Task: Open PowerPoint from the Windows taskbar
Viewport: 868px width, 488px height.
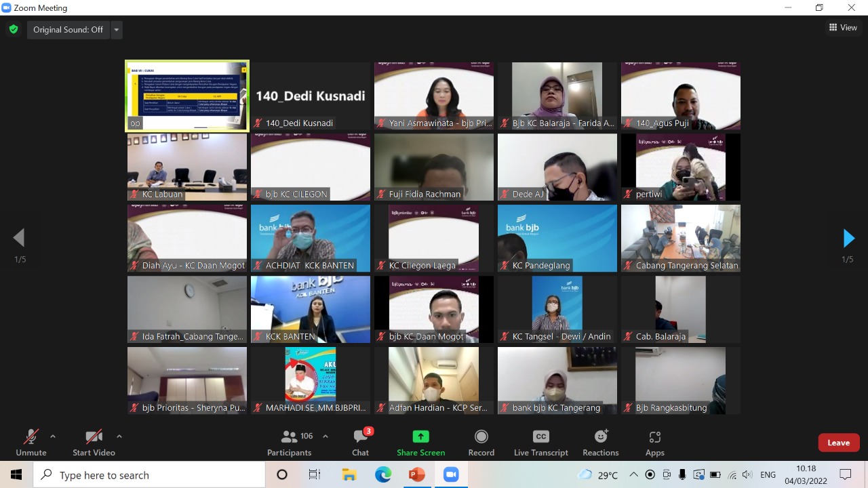Action: coord(416,474)
